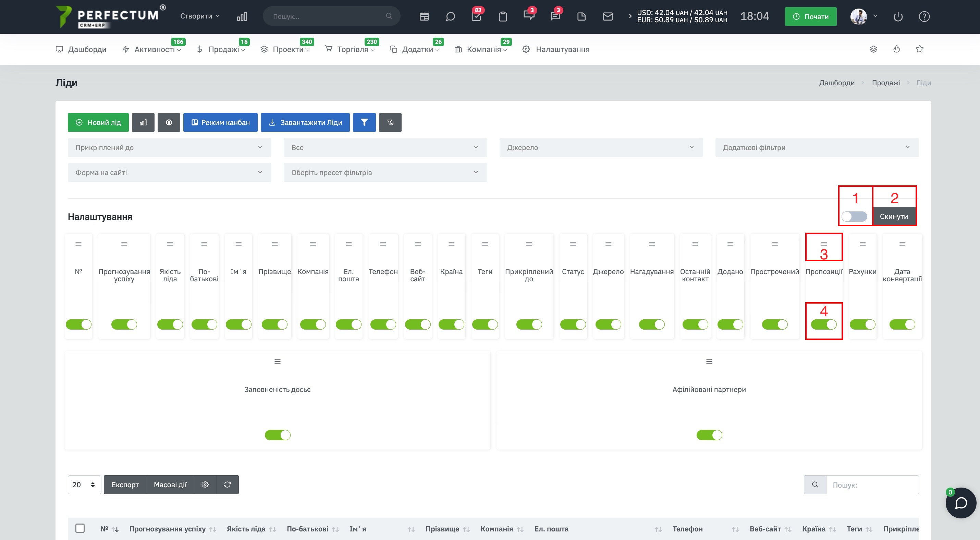Open the calendar icon in header
This screenshot has width=980, height=540.
coord(424,16)
